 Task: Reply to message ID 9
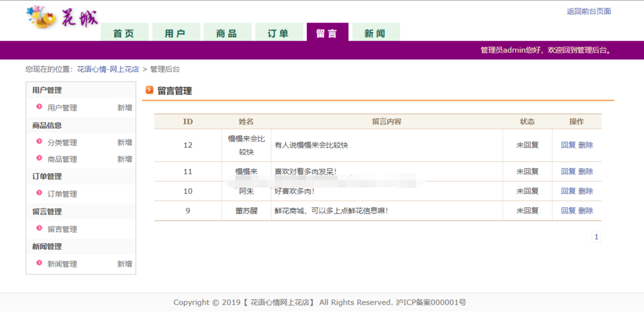[568, 211]
